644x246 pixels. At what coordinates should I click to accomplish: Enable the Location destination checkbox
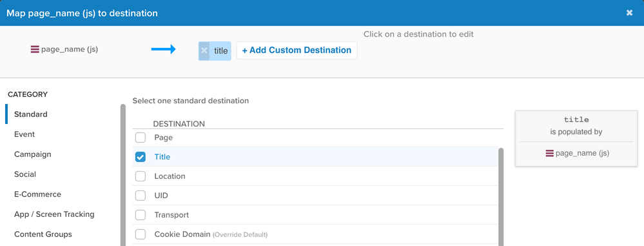141,176
